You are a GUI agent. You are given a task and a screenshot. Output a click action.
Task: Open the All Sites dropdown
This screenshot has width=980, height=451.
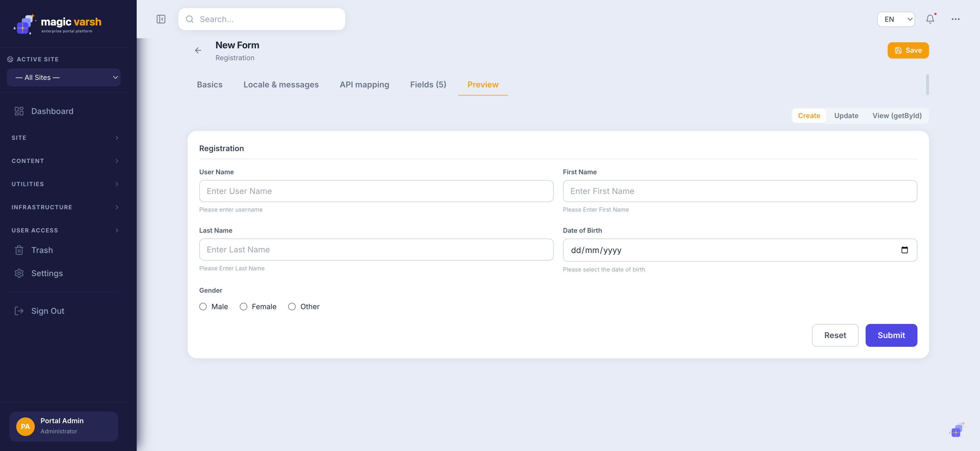[63, 77]
